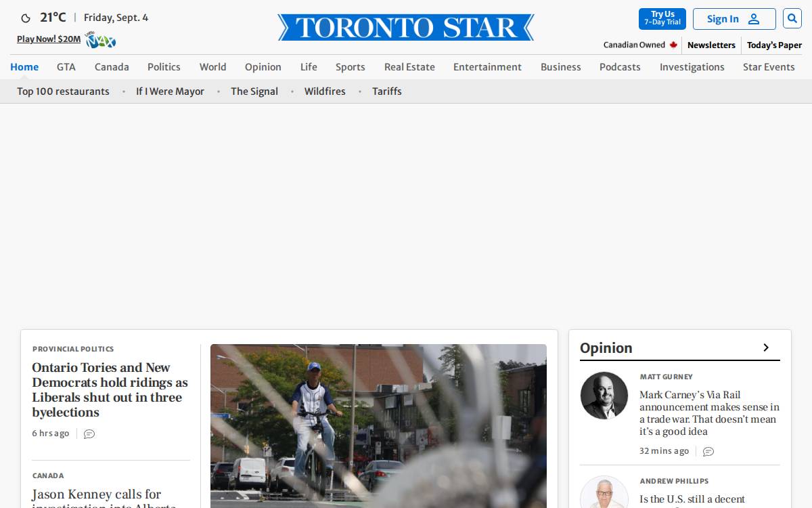Click the Sign In button

coord(734,19)
